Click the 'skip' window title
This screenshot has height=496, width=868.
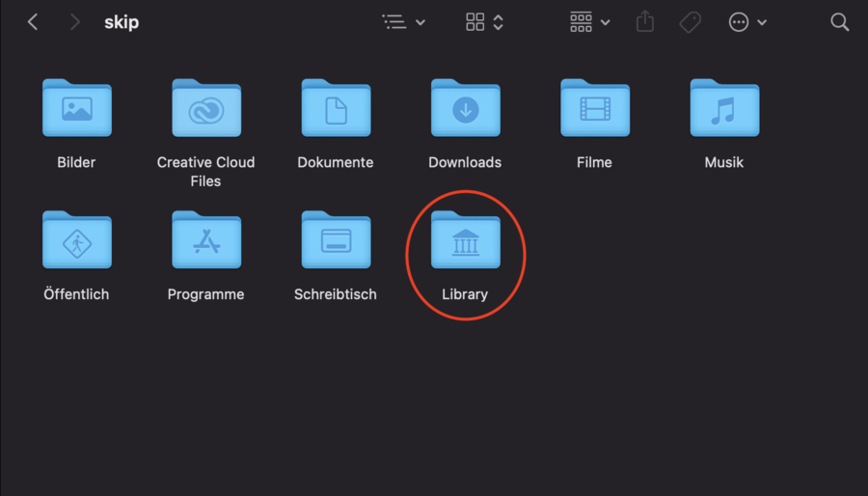point(122,22)
